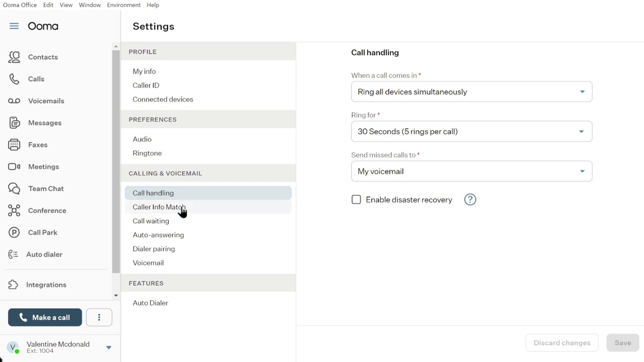Click the Contacts sidebar icon
Image resolution: width=644 pixels, height=362 pixels.
tap(14, 57)
